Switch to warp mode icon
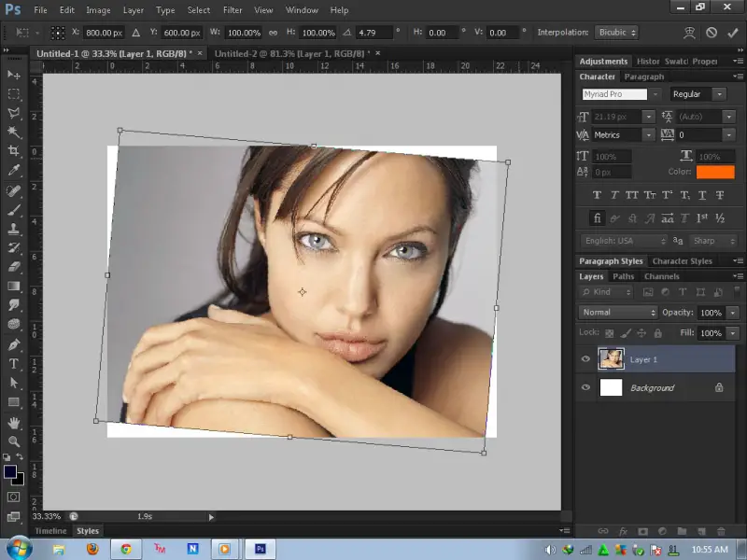This screenshot has width=747, height=560. tap(689, 33)
